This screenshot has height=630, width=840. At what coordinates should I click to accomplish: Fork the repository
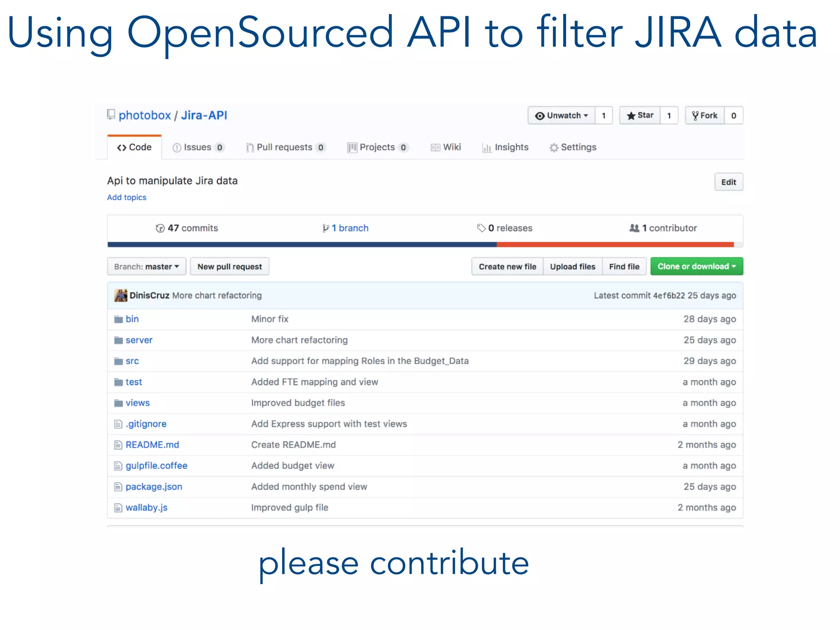pyautogui.click(x=705, y=115)
